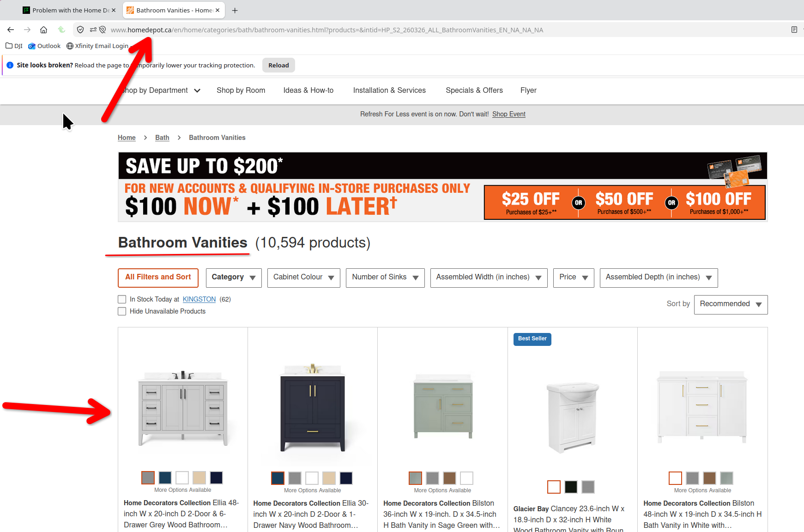The image size is (804, 532).
Task: Follow the Shop Event link
Action: [509, 114]
